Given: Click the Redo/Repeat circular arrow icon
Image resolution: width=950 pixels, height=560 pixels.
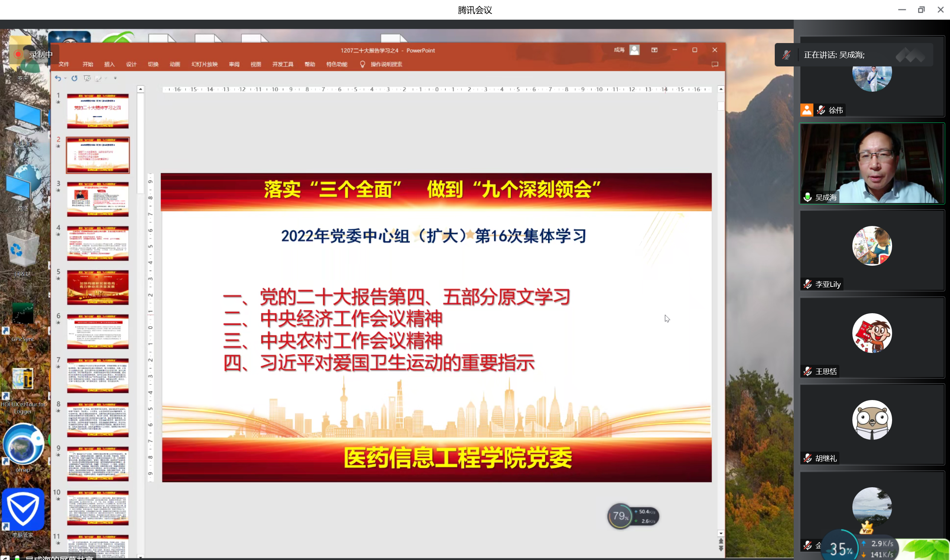Looking at the screenshot, I should click(74, 78).
